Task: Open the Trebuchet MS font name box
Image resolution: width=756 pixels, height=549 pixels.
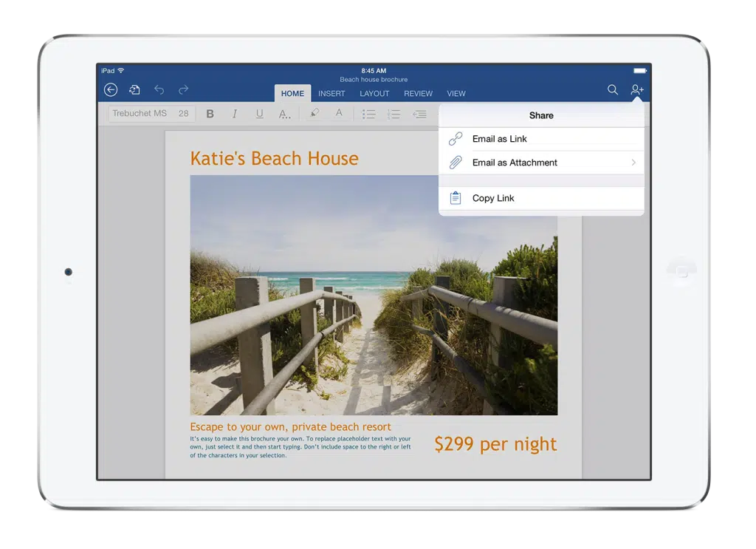Action: [140, 113]
